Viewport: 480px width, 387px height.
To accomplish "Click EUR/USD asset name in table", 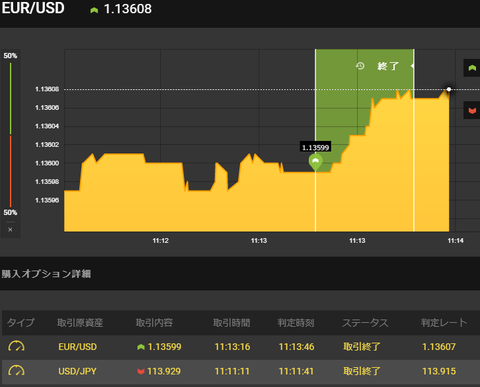I will (x=77, y=347).
